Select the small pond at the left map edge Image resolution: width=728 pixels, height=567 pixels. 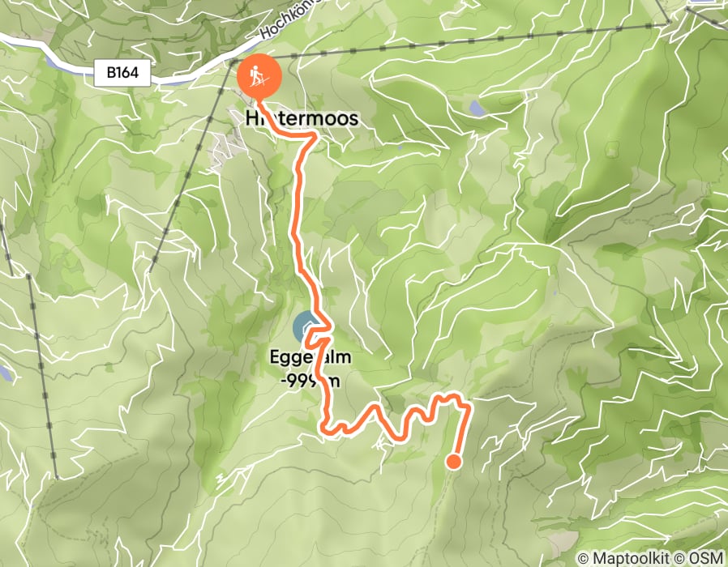point(5,373)
